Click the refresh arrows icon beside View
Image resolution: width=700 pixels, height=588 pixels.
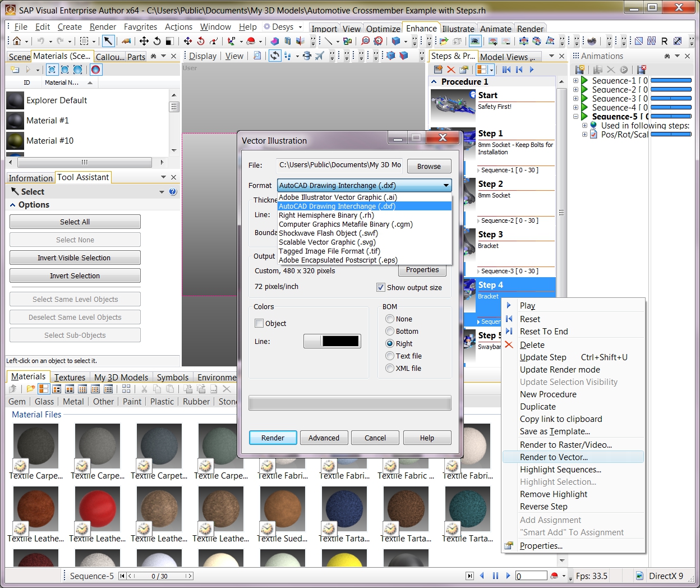275,56
